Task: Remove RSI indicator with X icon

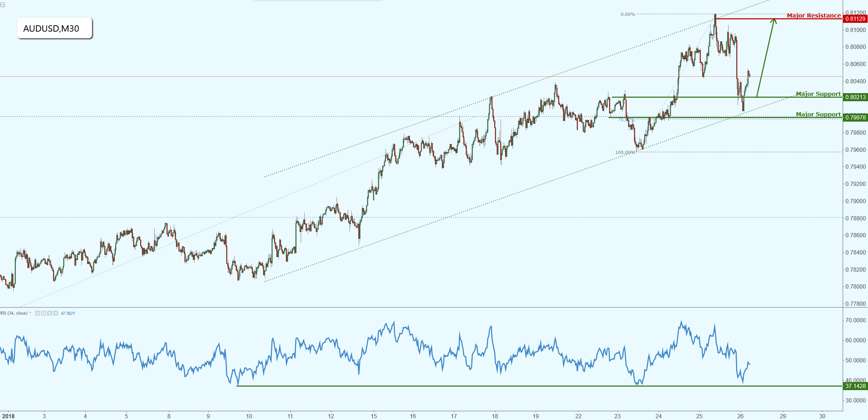Action: 56,313
